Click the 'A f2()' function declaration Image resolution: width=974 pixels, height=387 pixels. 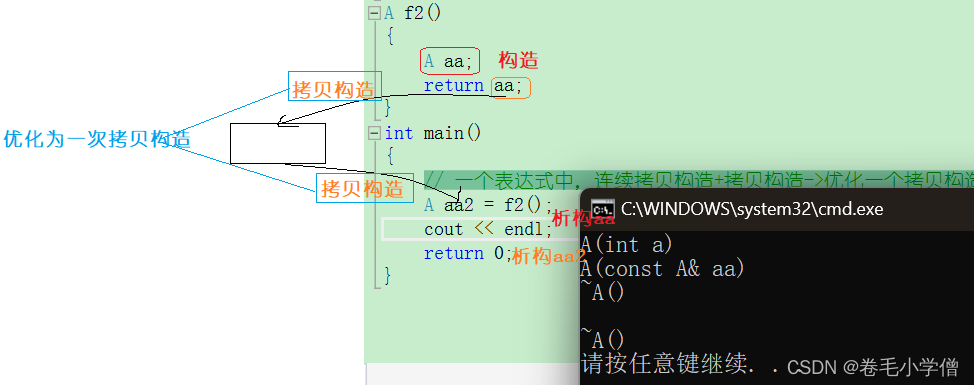[x=412, y=13]
